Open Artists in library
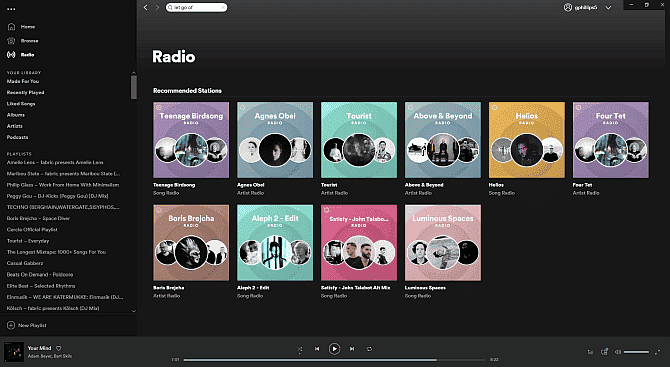Screen dimensions: 670x367 [x=15, y=126]
